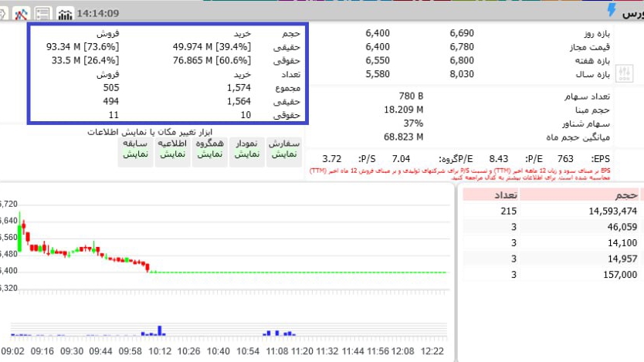Click the clock time 14:14:09
Screen dimensions: 644x362
point(98,14)
